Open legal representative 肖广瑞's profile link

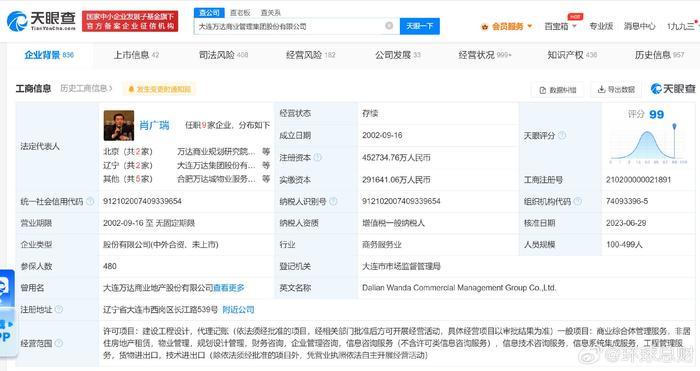(154, 125)
